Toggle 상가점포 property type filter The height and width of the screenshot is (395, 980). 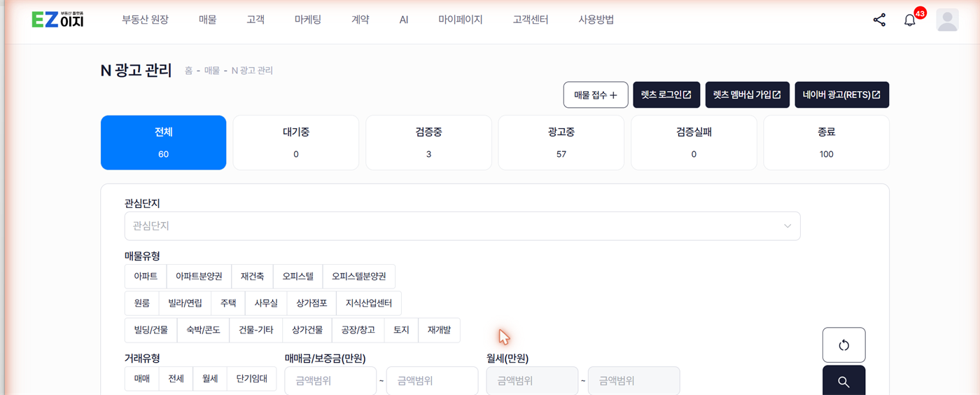pyautogui.click(x=311, y=303)
